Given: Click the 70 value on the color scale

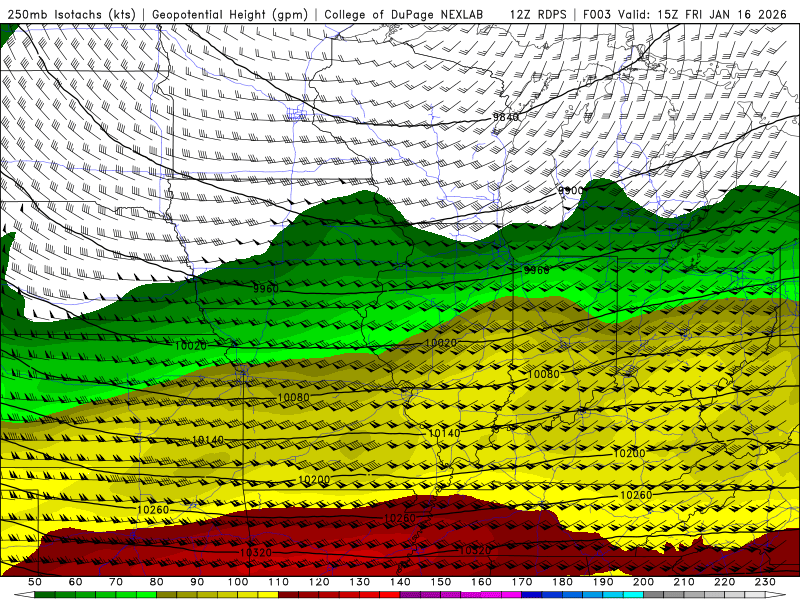Looking at the screenshot, I should pyautogui.click(x=116, y=582).
